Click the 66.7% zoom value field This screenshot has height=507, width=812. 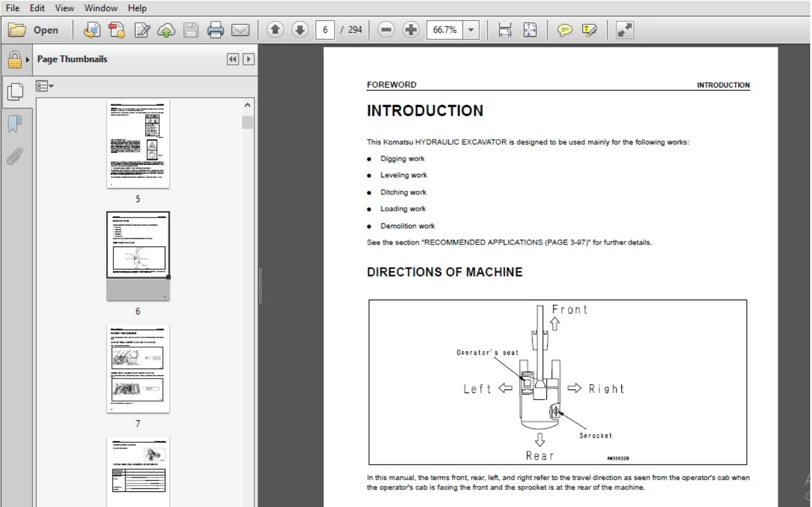click(444, 29)
